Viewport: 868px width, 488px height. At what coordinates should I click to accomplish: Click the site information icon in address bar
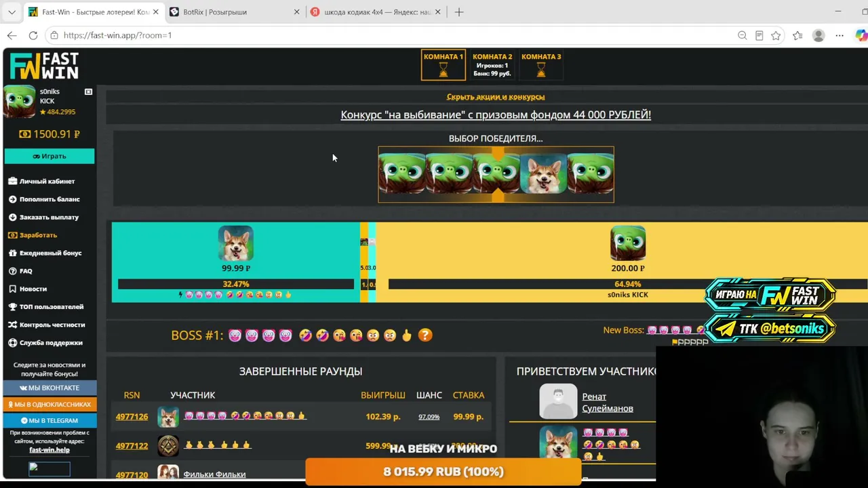coord(54,35)
